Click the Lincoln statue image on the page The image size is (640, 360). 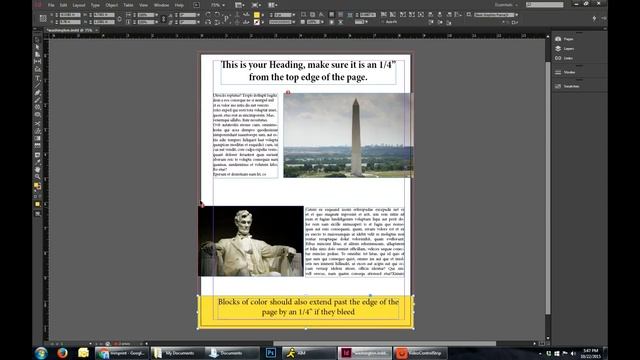click(251, 241)
